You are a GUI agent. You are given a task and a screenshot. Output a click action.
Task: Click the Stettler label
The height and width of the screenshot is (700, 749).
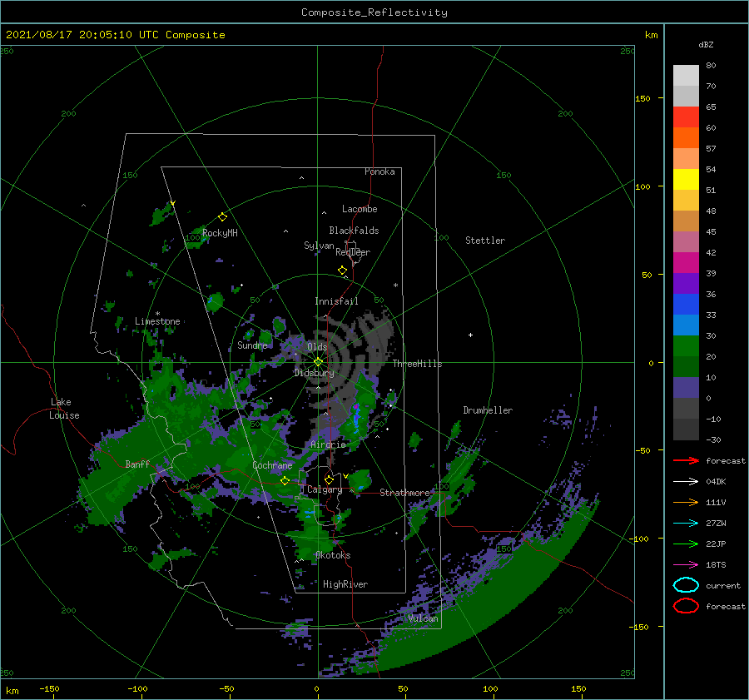coord(485,241)
